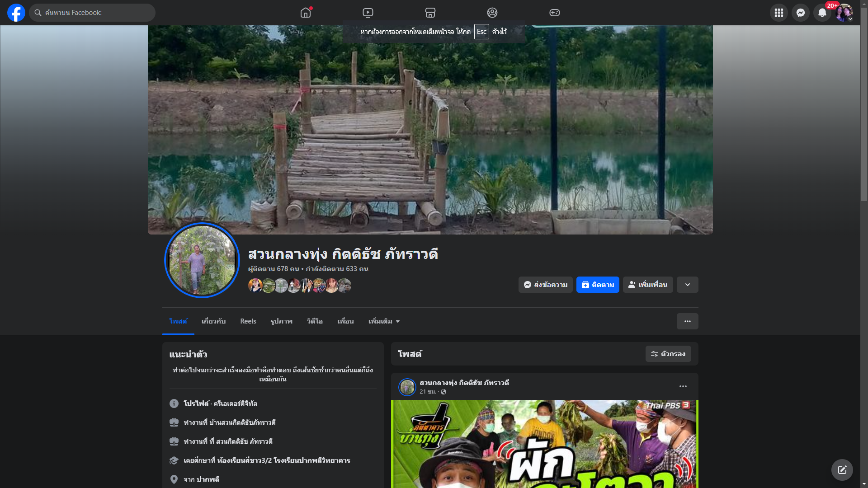
Task: Click the ส่งข้อความ message button
Action: pos(545,285)
